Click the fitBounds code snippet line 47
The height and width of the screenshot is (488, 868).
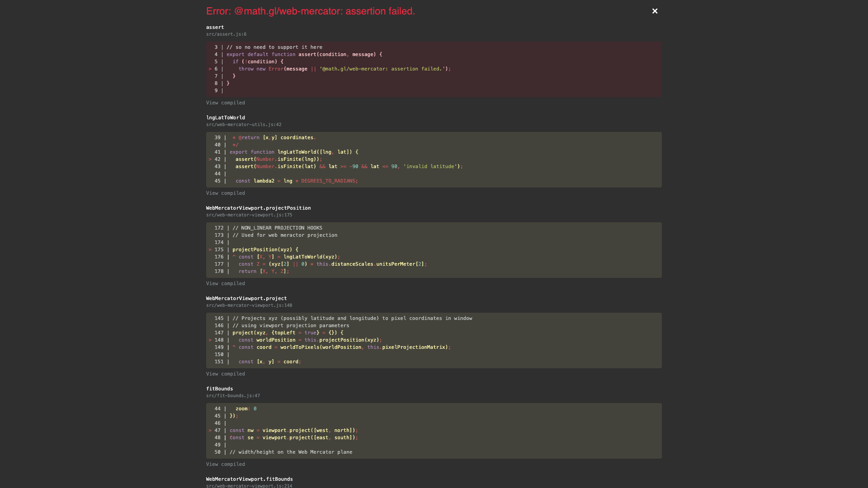(289, 430)
